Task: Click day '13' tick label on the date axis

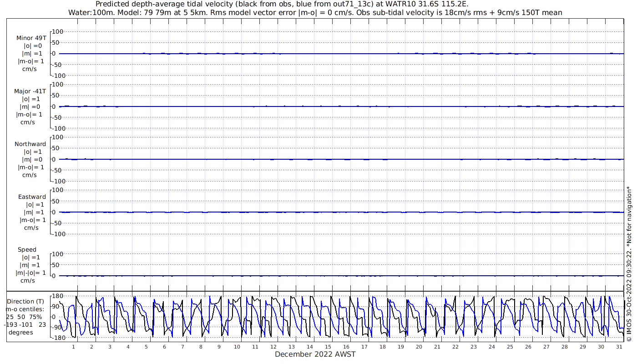Action: click(x=292, y=347)
